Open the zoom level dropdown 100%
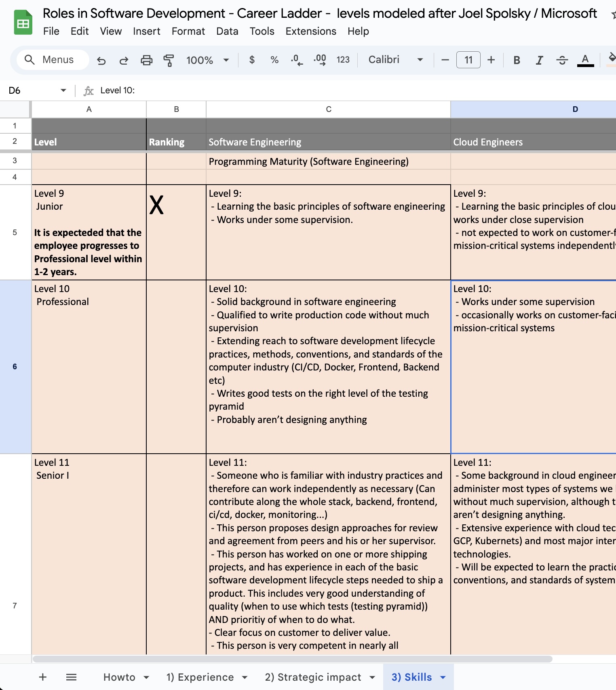The width and height of the screenshot is (616, 690). click(207, 60)
